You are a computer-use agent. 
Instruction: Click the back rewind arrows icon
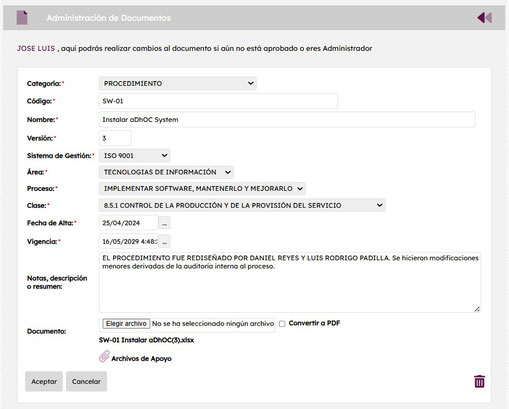484,18
